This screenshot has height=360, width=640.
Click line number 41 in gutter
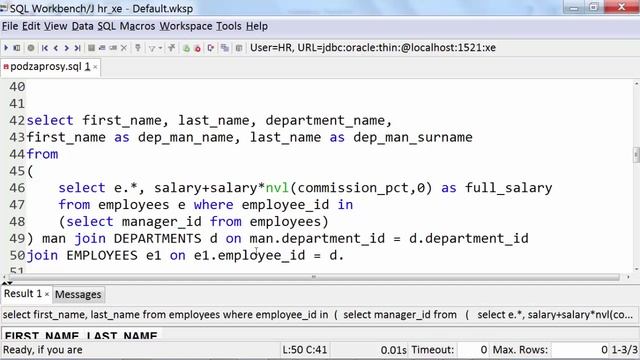tap(17, 104)
